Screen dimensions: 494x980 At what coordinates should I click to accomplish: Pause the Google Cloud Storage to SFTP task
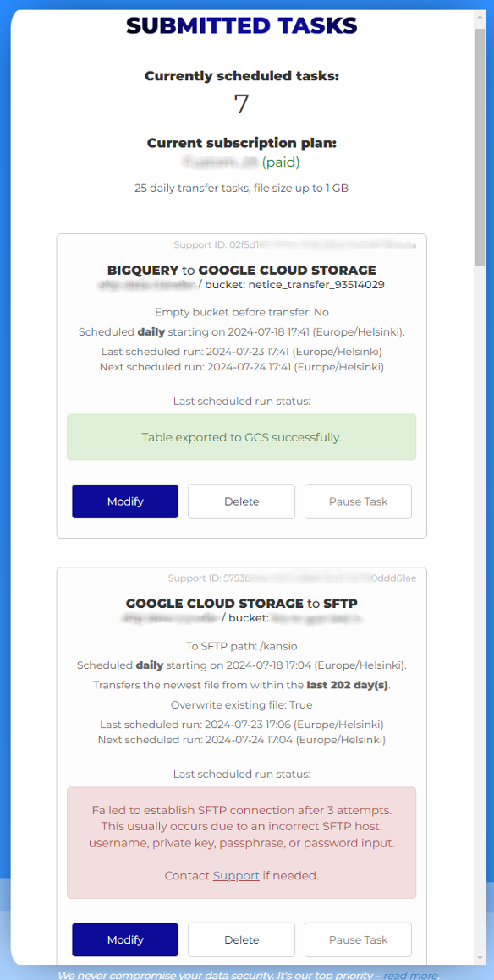click(358, 939)
